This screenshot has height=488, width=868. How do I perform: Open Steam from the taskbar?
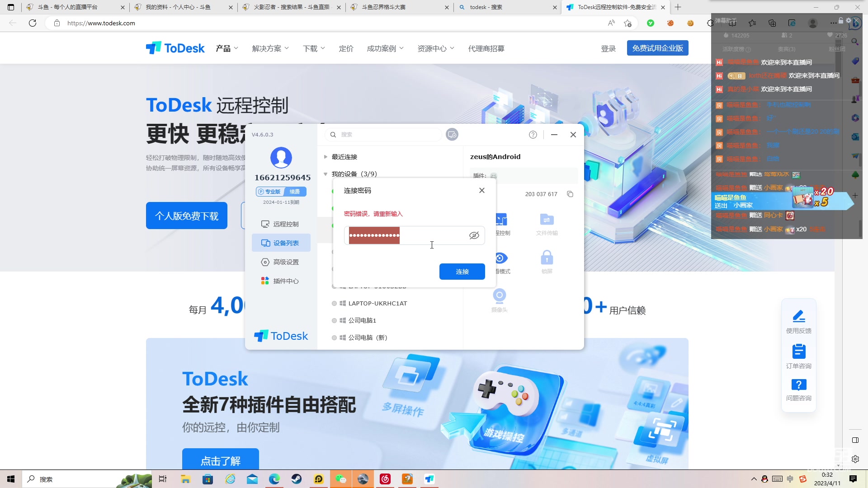point(297,479)
